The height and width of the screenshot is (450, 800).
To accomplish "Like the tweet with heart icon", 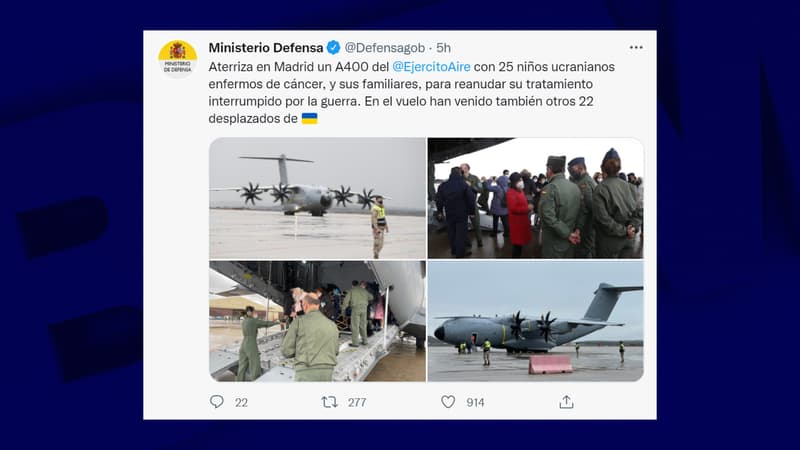I will coord(448,402).
